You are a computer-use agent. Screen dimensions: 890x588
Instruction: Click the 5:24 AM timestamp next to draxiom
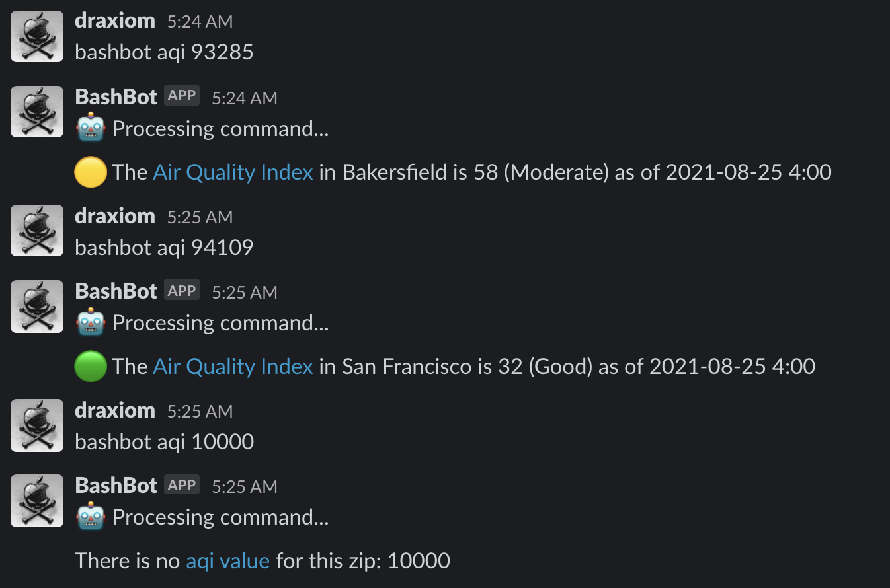click(200, 22)
